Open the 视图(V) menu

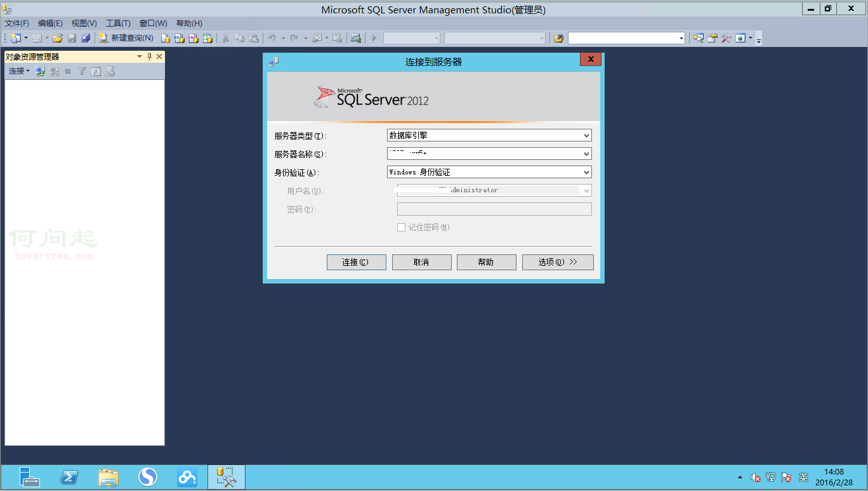[x=84, y=23]
